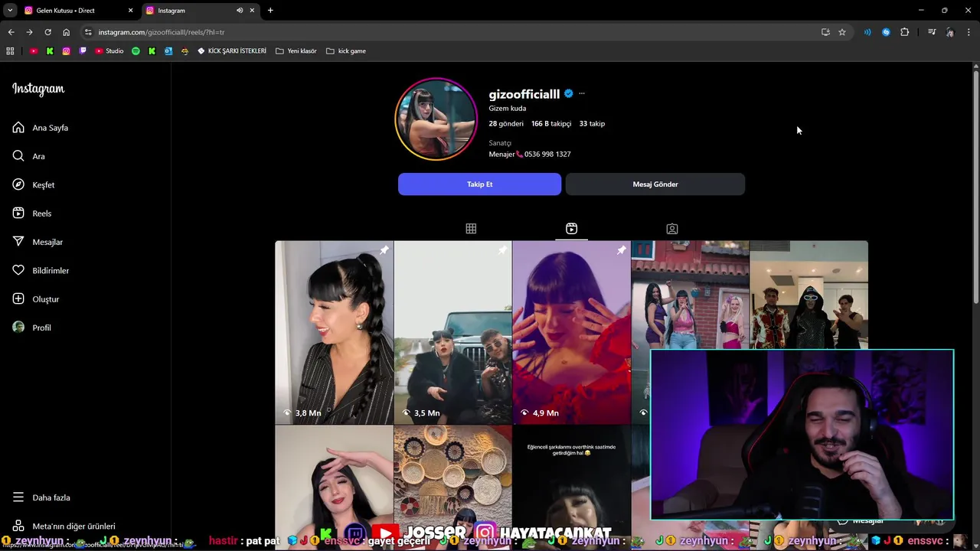Image resolution: width=980 pixels, height=551 pixels.
Task: Open Bildirimler notifications
Action: (41, 271)
